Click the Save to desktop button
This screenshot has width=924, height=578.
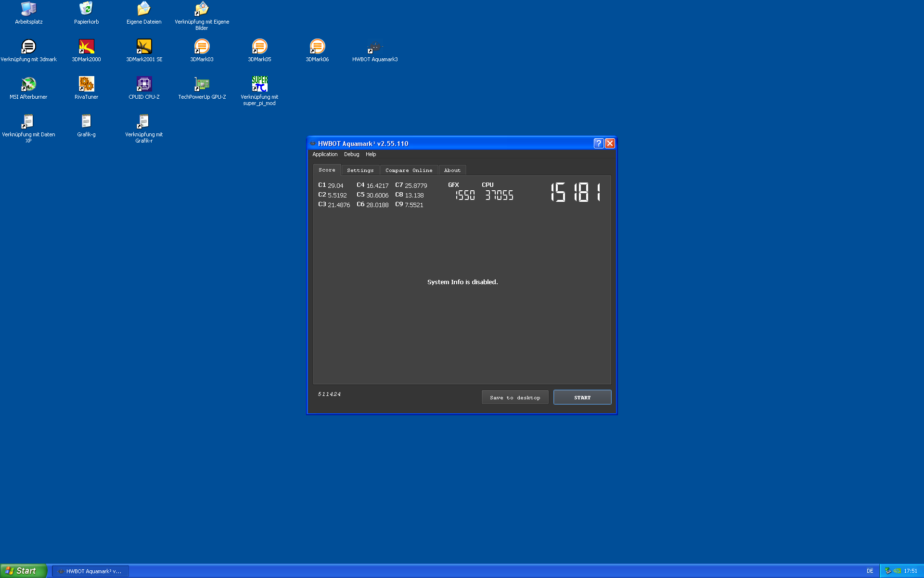[x=515, y=397]
